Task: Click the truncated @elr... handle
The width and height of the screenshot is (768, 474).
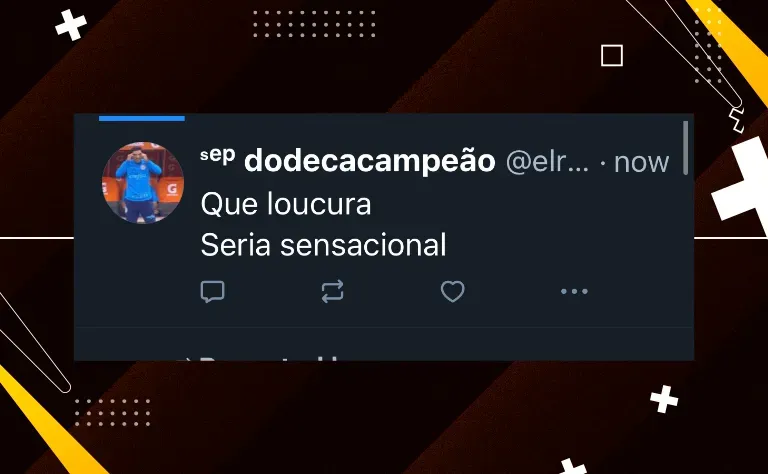Action: click(x=547, y=162)
